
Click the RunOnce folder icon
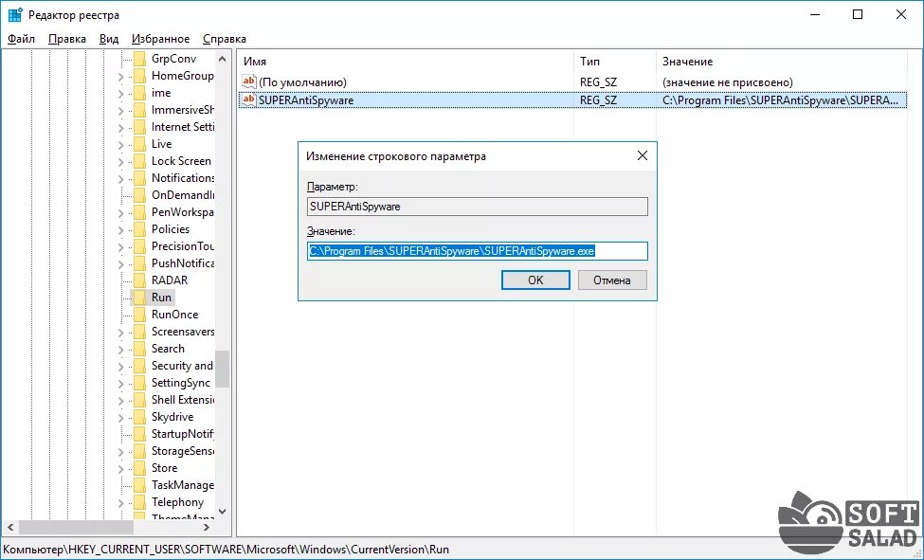139,315
